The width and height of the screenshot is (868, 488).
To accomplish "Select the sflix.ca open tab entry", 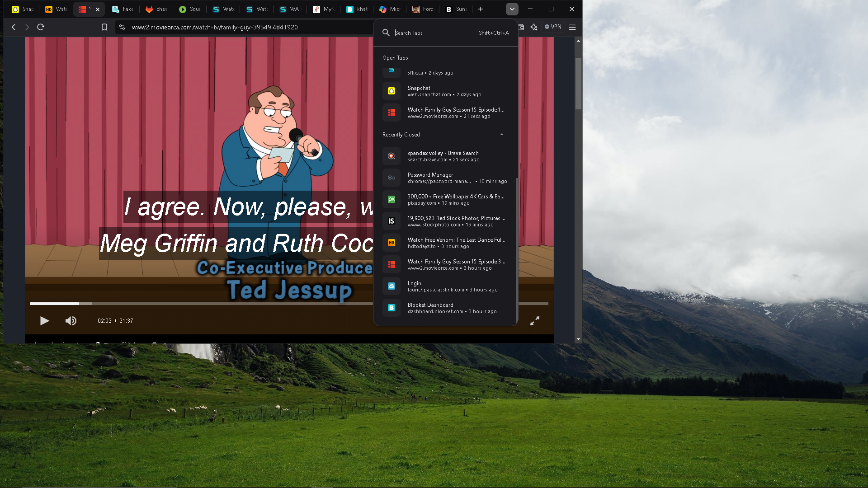I will (445, 72).
